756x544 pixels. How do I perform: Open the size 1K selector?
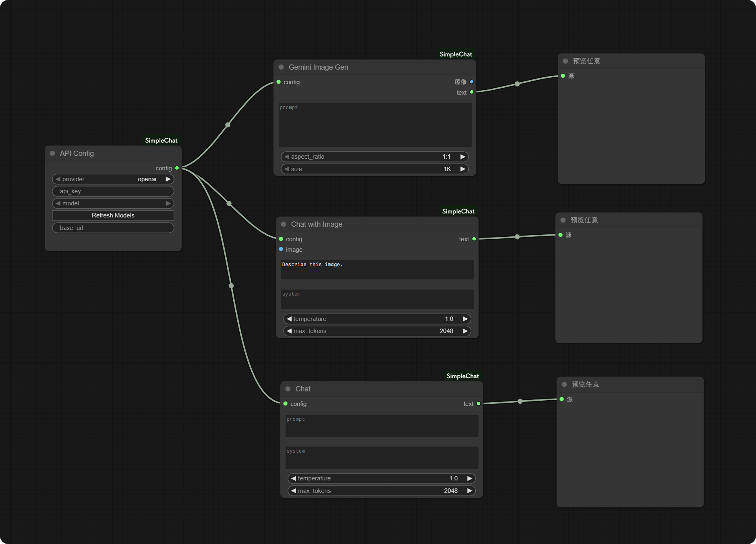click(x=375, y=169)
